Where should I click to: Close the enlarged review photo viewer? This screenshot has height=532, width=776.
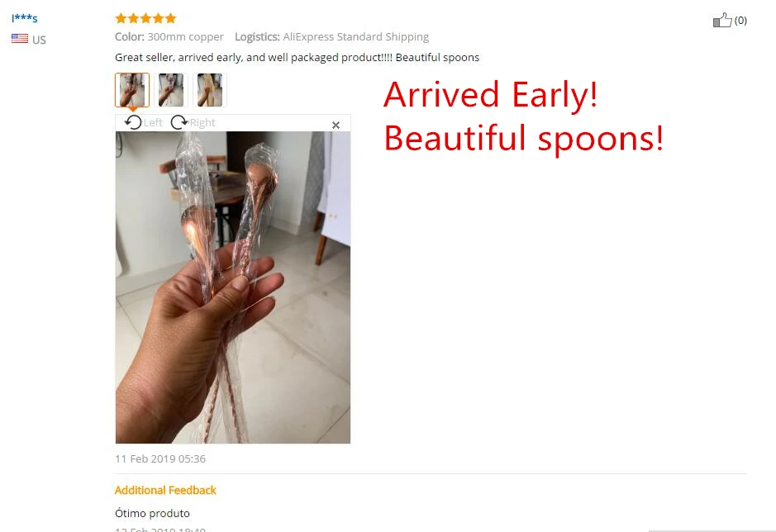[x=336, y=126]
